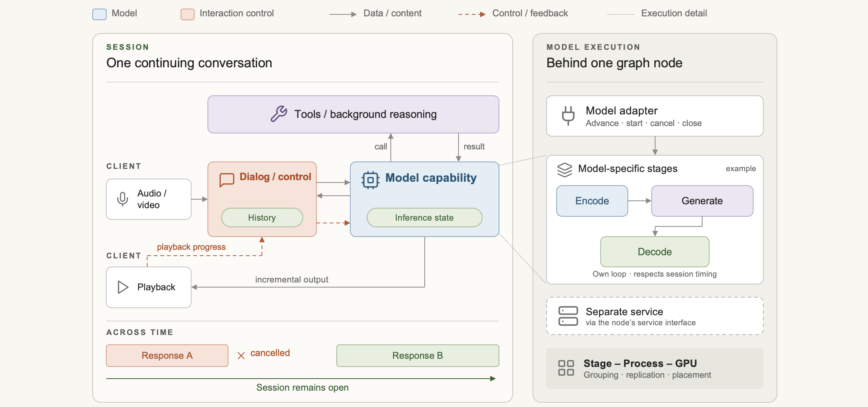Screen dimensions: 868x407
Task: Click the cancelled status text
Action: [270, 353]
